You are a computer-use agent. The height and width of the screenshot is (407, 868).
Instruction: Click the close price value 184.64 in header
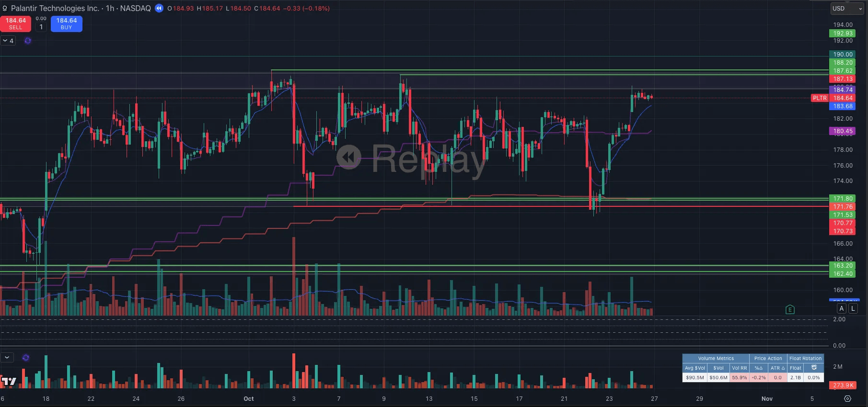pos(269,9)
